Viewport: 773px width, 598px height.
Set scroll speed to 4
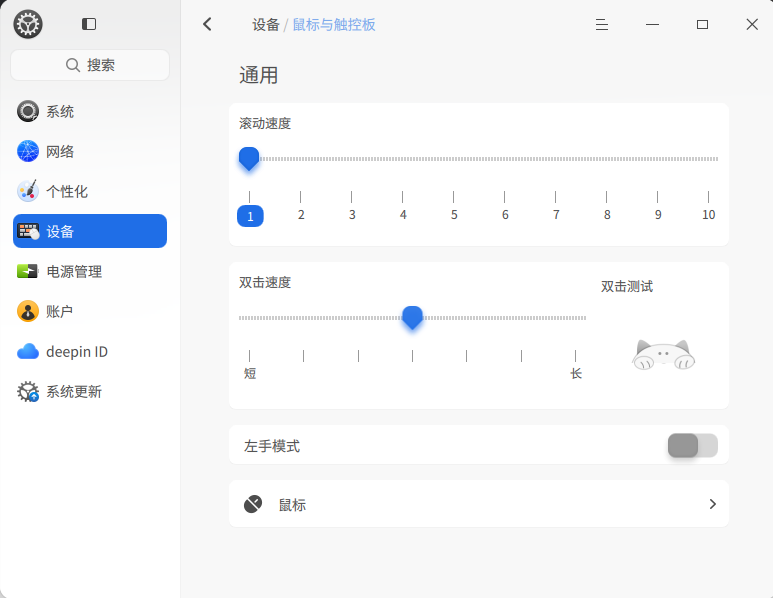point(403,214)
